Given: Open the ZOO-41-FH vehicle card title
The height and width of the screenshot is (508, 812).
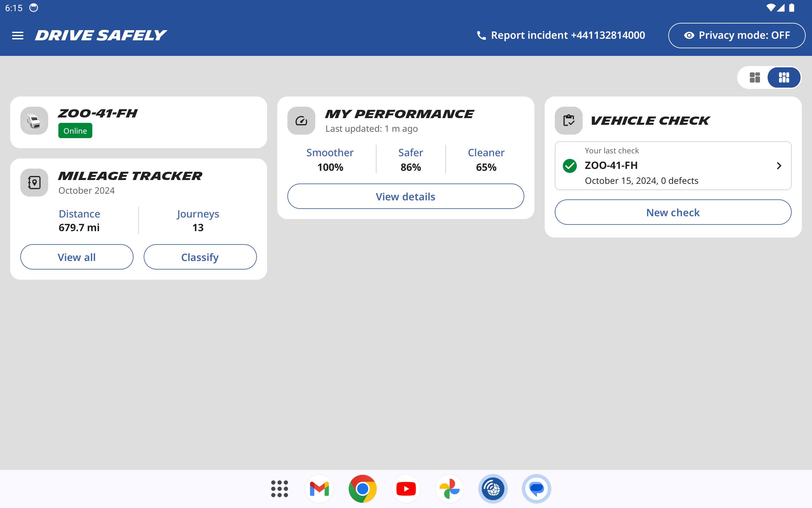Looking at the screenshot, I should 98,114.
